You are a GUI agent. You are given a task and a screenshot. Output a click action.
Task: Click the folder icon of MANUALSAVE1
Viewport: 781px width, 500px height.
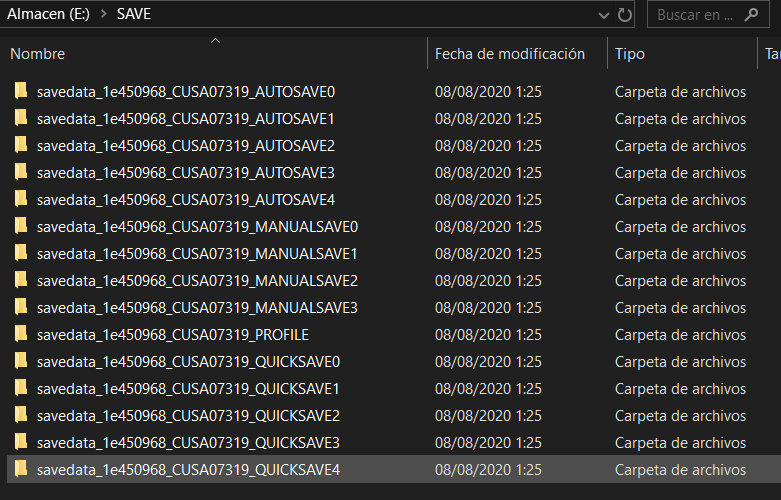[21, 253]
